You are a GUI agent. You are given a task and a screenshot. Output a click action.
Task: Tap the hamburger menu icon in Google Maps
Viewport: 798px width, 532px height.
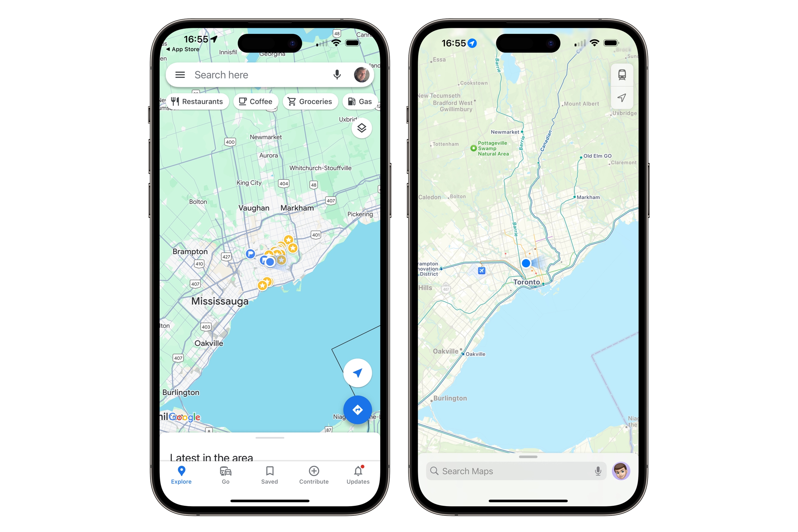179,75
